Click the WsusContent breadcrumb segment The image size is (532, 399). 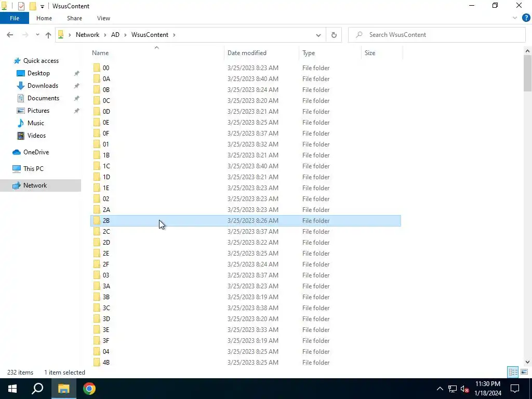pyautogui.click(x=150, y=35)
